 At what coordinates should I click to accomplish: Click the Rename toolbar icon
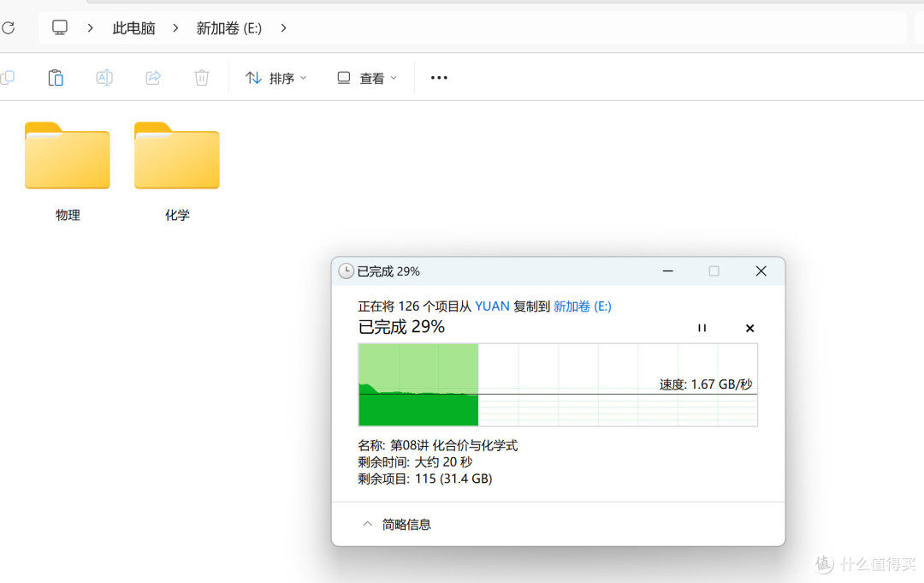104,78
